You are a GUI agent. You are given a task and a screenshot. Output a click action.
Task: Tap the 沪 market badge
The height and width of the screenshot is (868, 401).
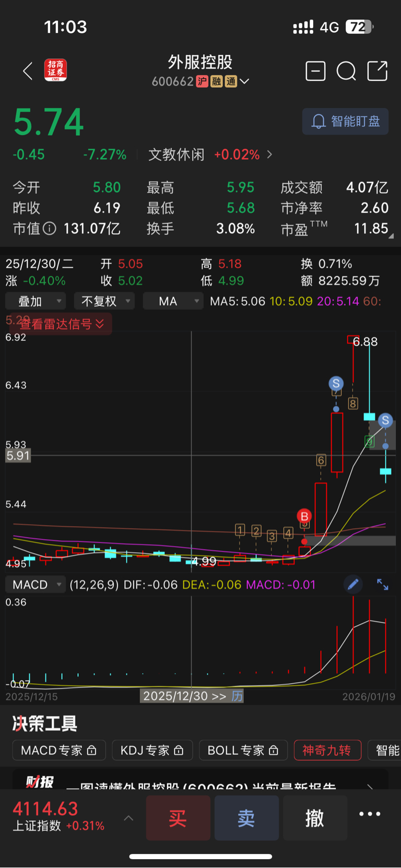click(x=202, y=81)
